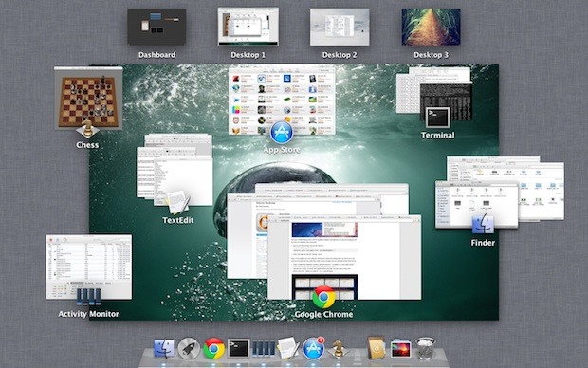Open the pictures folder stack in Dock
Screen dimensions: 588x368
pyautogui.click(x=400, y=348)
